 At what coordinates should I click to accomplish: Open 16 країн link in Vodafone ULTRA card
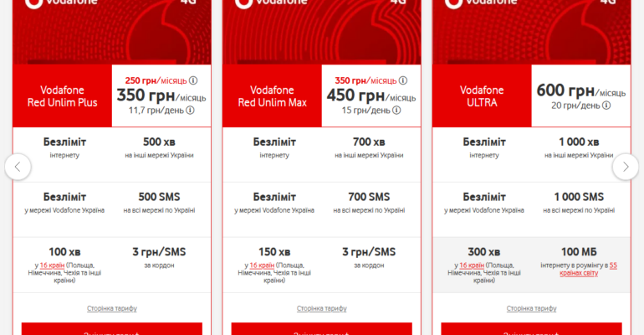coord(472,265)
